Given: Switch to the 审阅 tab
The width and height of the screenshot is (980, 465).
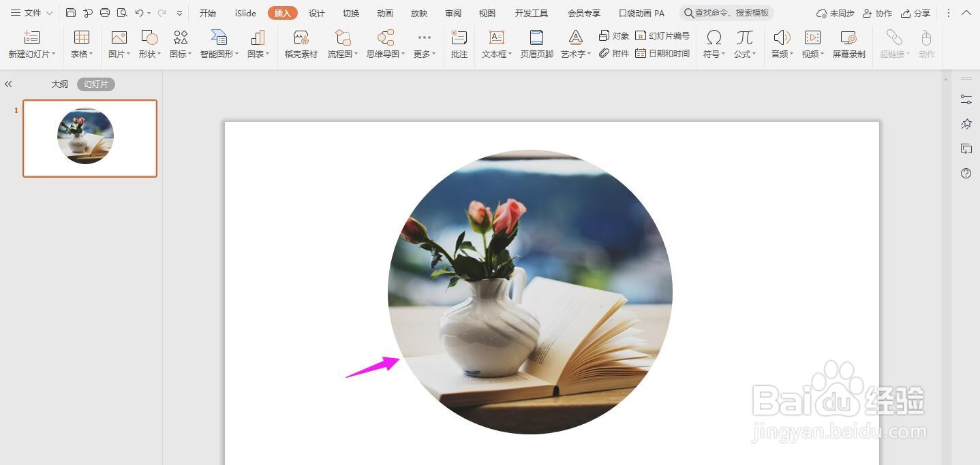Looking at the screenshot, I should [453, 13].
